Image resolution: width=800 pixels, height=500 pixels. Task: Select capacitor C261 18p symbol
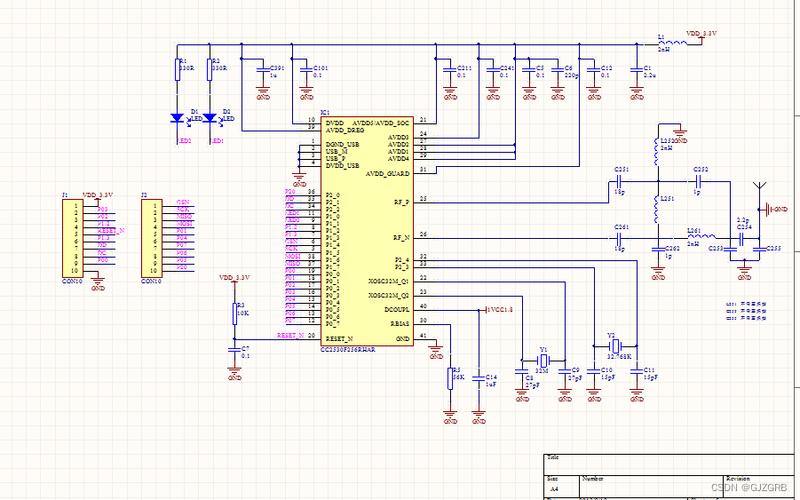click(618, 238)
